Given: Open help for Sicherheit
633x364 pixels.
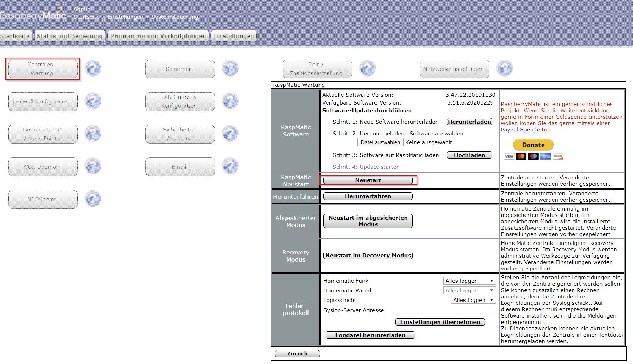Looking at the screenshot, I should (231, 68).
